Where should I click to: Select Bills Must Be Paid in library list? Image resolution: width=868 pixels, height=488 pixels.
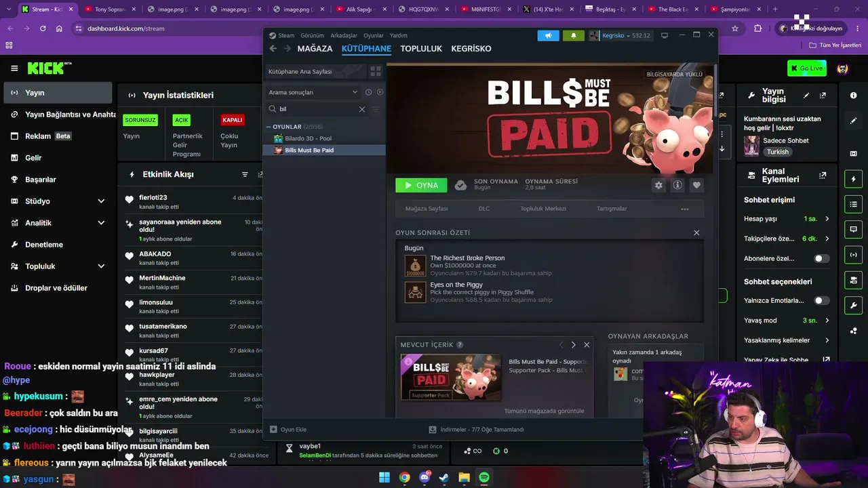[324, 150]
